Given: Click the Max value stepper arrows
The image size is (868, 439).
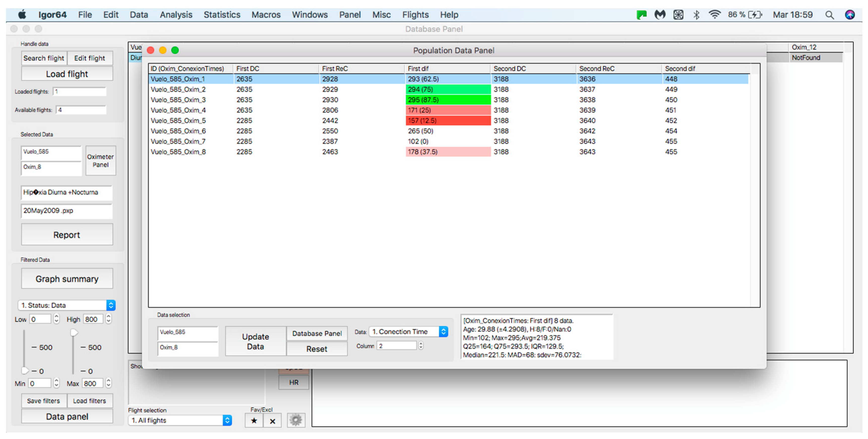Looking at the screenshot, I should 109,383.
